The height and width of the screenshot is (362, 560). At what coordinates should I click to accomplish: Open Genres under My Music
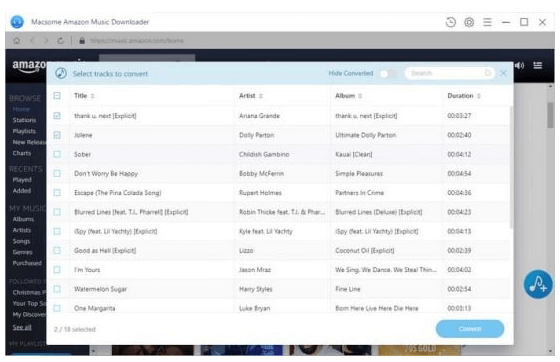[22, 252]
